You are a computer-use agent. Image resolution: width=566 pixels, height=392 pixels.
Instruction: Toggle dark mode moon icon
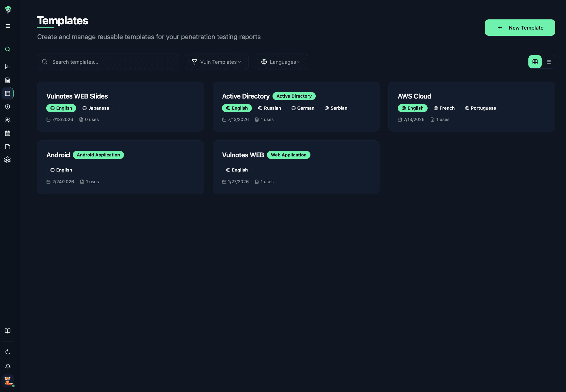pyautogui.click(x=8, y=352)
